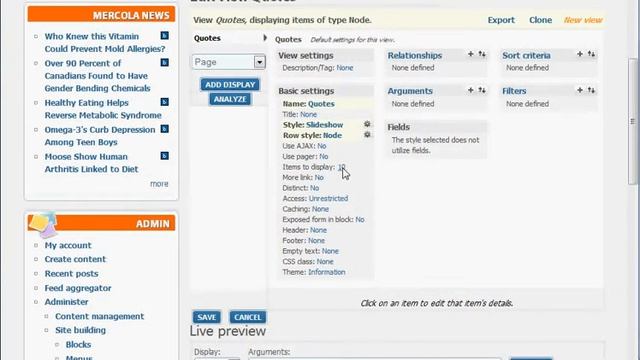Add an argument with plus icon
Viewport: 640px width, 360px height.
pos(471,90)
